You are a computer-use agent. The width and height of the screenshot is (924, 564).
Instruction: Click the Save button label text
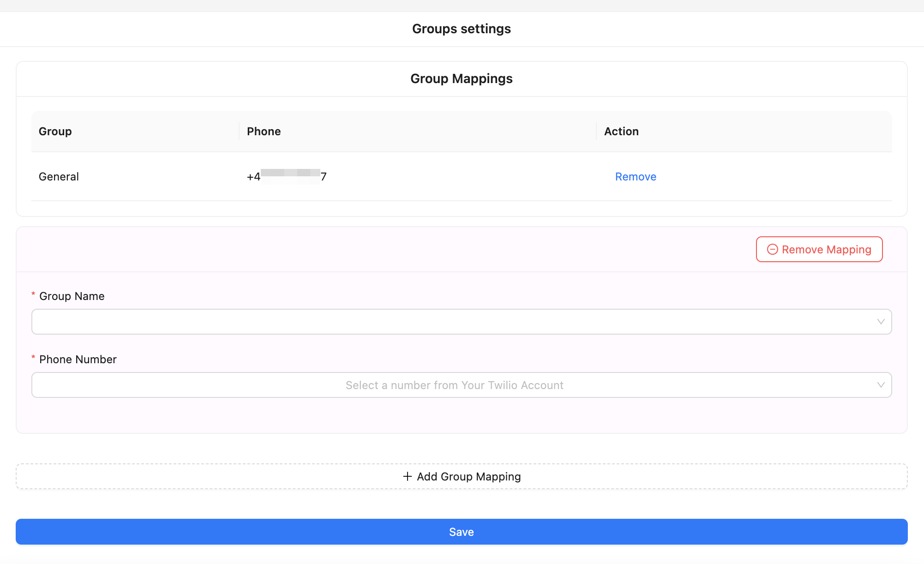coord(462,532)
